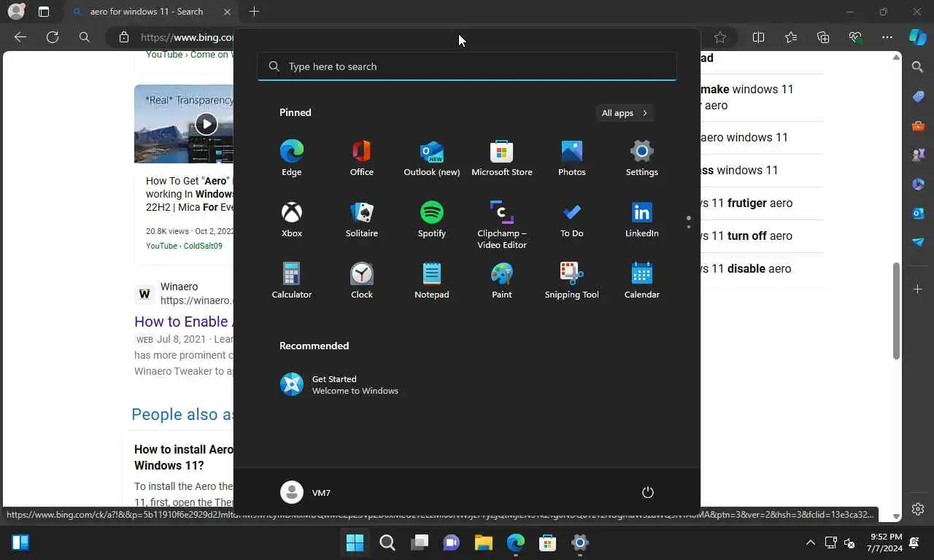
Task: Expand 'How to install Aero' question
Action: click(x=184, y=457)
